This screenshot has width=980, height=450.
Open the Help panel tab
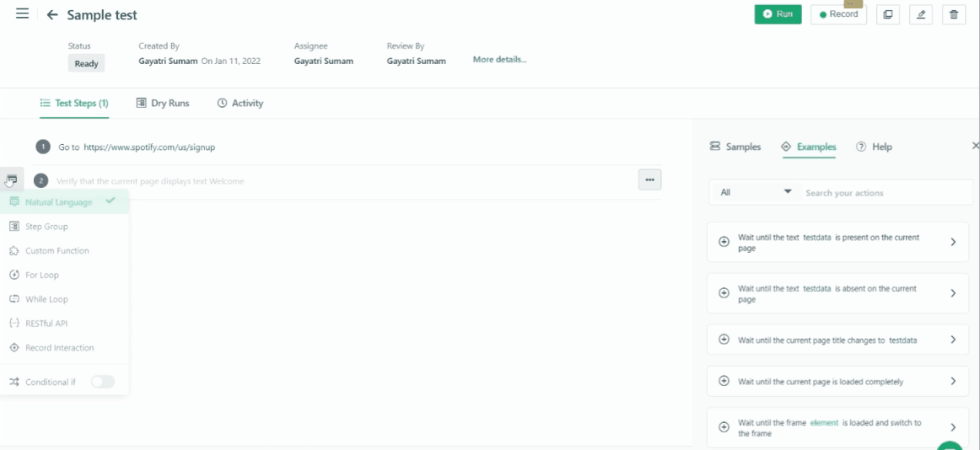pyautogui.click(x=874, y=147)
